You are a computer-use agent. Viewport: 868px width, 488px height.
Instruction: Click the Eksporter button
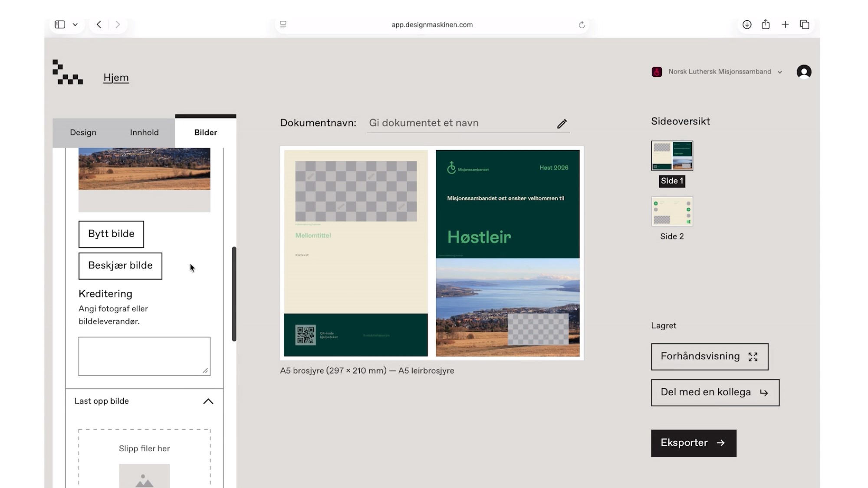(694, 443)
